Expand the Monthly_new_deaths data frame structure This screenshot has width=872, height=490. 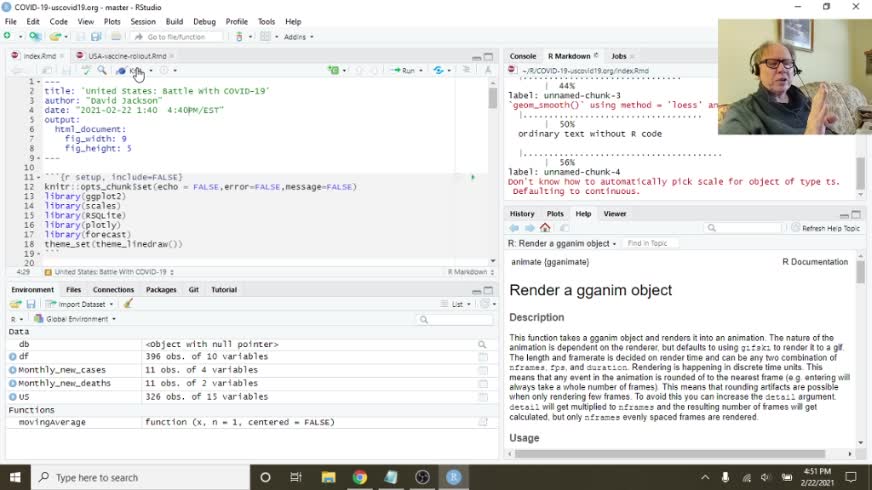point(12,383)
